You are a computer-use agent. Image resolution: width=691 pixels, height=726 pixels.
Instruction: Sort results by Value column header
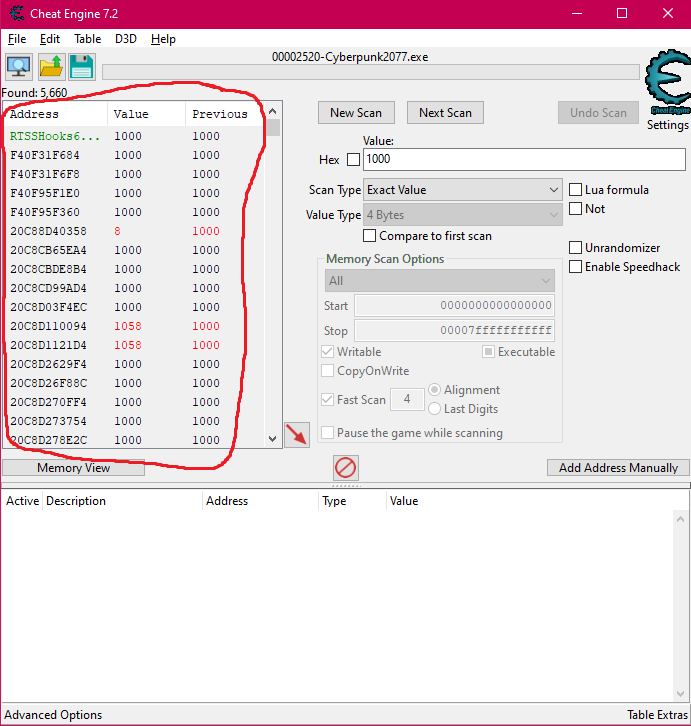click(146, 114)
